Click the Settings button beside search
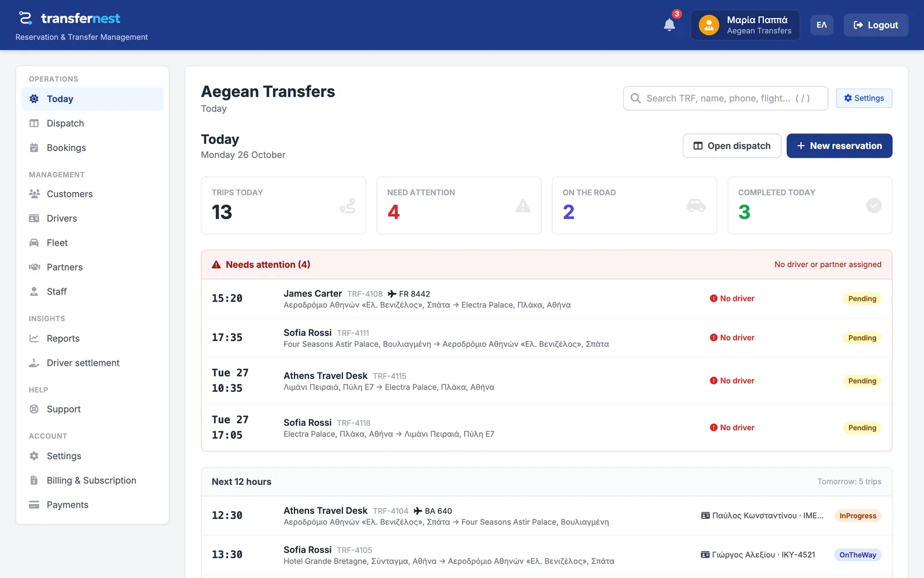The width and height of the screenshot is (924, 578). point(864,98)
